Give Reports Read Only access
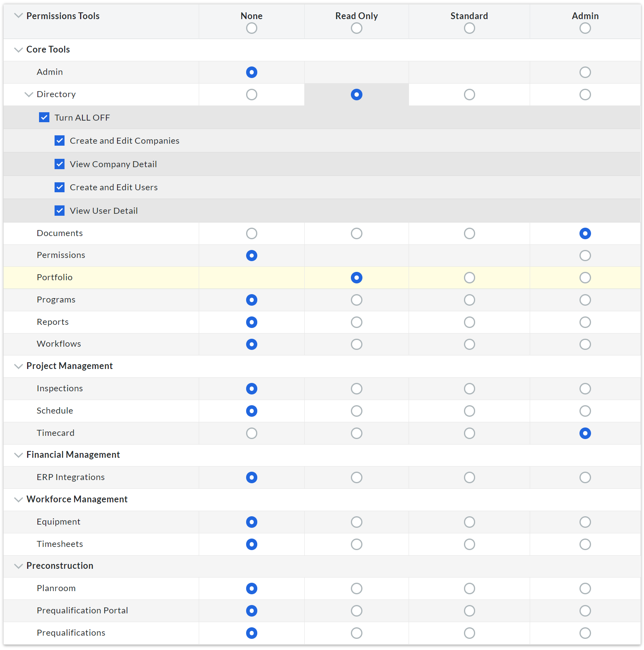The width and height of the screenshot is (644, 650). pyautogui.click(x=356, y=322)
